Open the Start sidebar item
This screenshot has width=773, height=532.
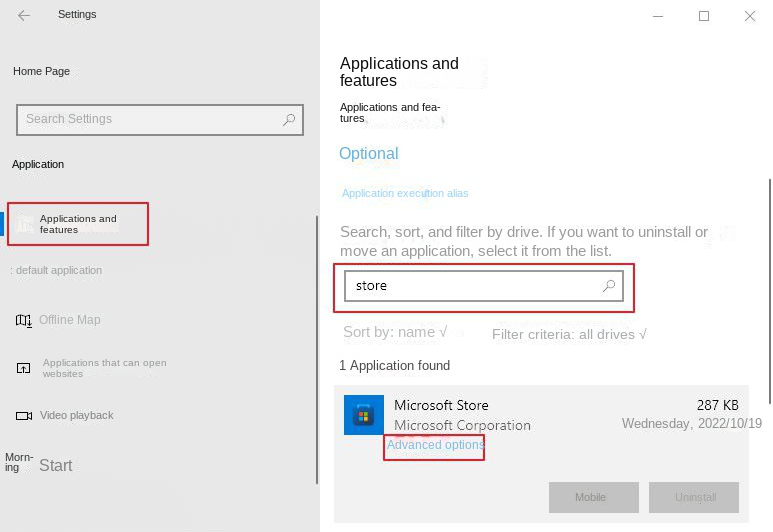pos(55,465)
